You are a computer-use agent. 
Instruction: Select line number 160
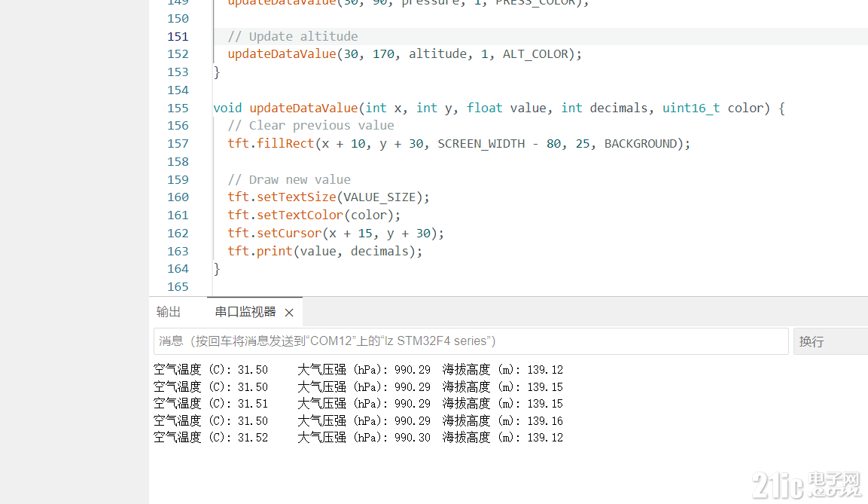pos(178,197)
